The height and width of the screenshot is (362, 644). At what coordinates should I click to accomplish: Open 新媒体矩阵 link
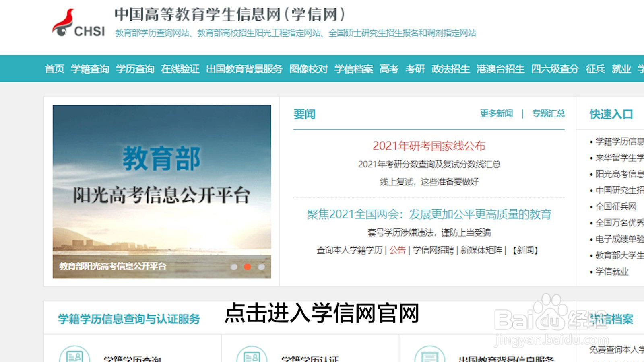point(481,250)
